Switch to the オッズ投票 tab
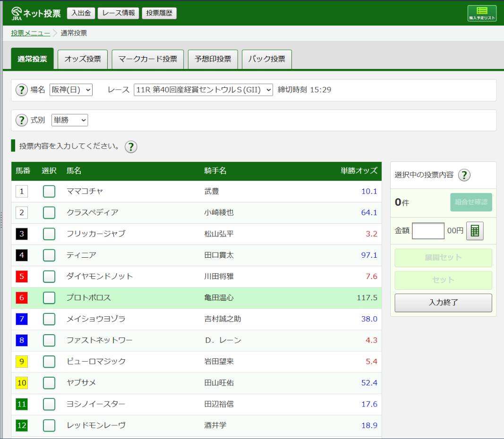The image size is (504, 439). coord(83,59)
